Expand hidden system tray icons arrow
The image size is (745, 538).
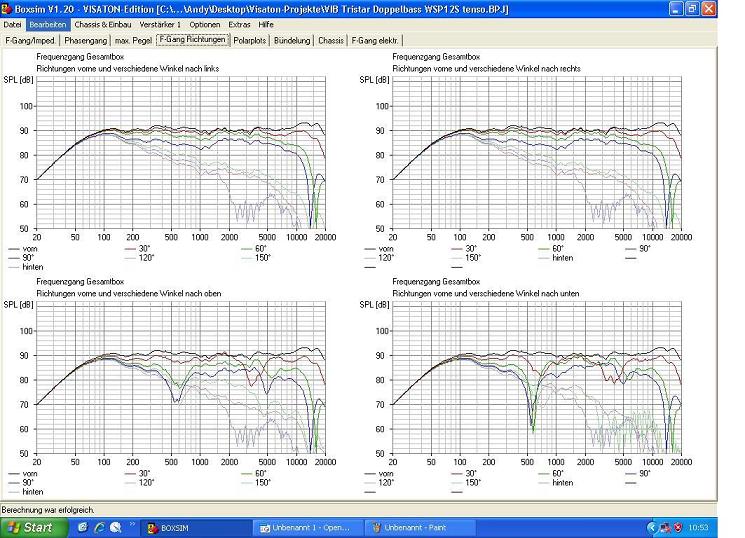pyautogui.click(x=654, y=527)
